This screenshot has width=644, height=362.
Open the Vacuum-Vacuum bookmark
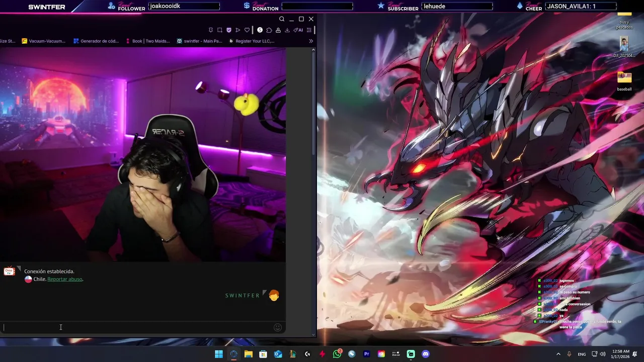click(x=44, y=41)
